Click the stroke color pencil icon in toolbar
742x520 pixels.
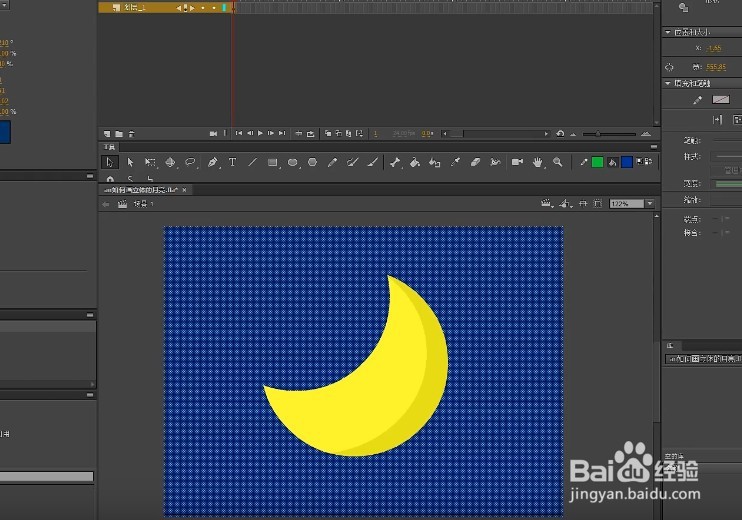tap(583, 162)
